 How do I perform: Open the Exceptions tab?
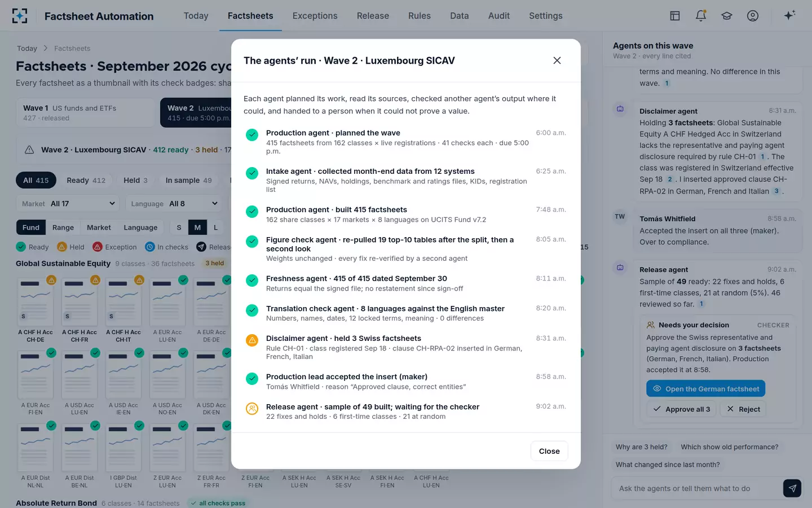(315, 16)
